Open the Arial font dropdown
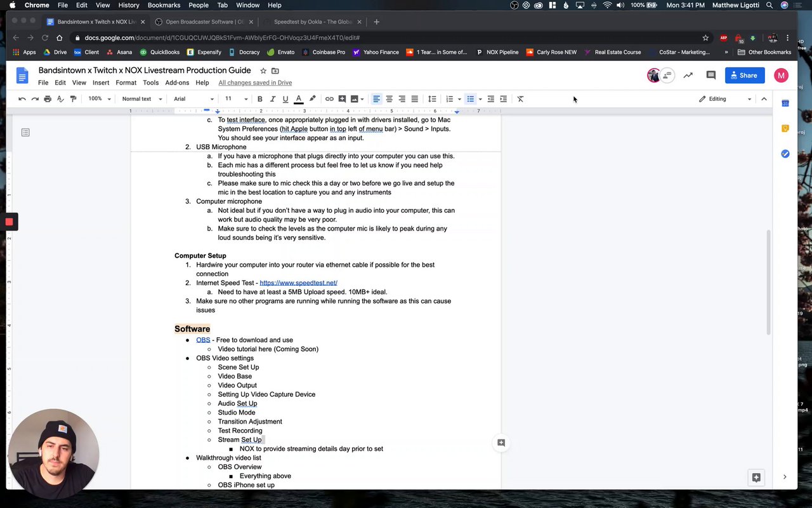The height and width of the screenshot is (508, 812). click(x=193, y=99)
